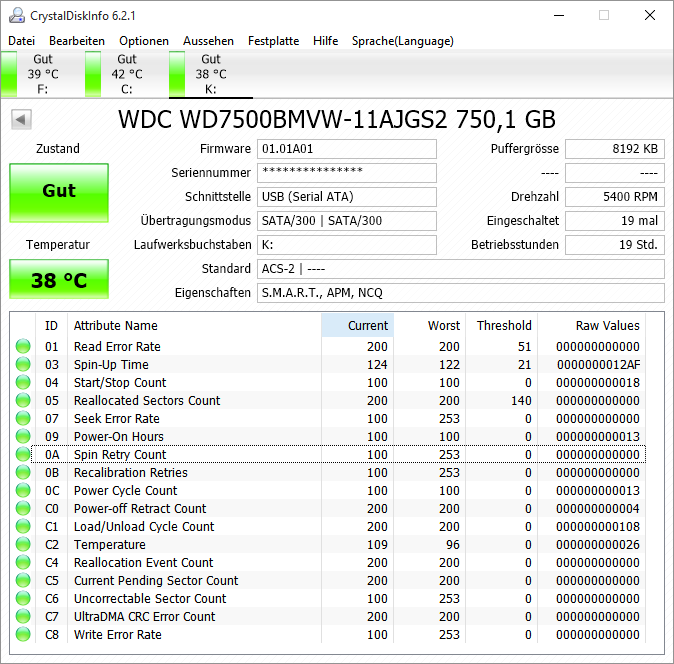Click ID C5 in Current Pending Sector row

(x=52, y=581)
